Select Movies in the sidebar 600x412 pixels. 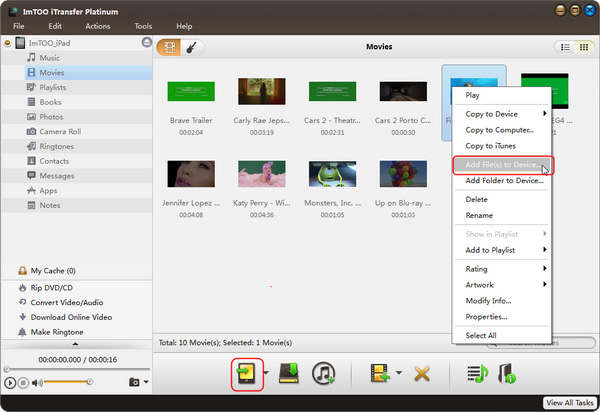point(88,73)
